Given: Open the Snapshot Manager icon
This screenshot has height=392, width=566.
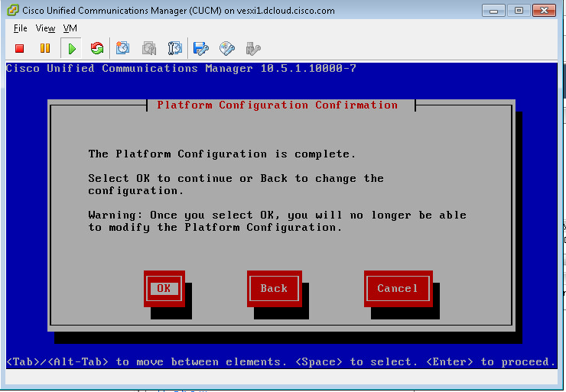Looking at the screenshot, I should pyautogui.click(x=175, y=48).
